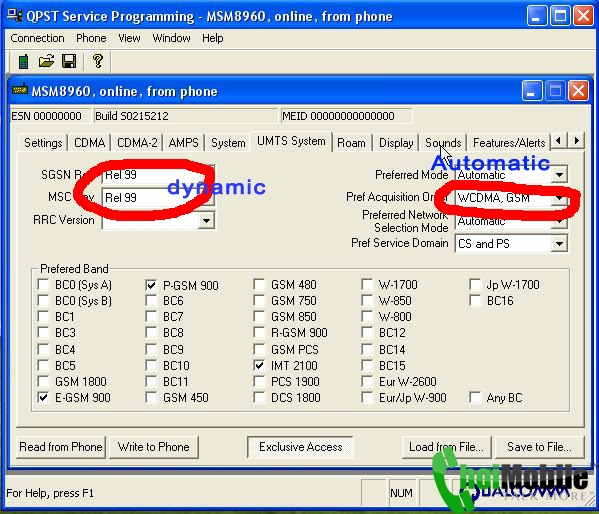Open the Pref Acquisition Order dropdown
The image size is (599, 514).
click(x=559, y=198)
